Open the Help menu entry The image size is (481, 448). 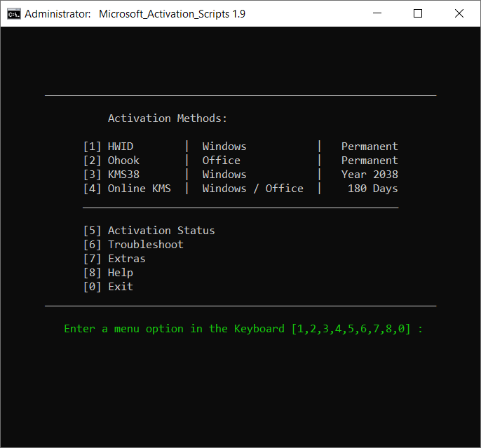120,273
